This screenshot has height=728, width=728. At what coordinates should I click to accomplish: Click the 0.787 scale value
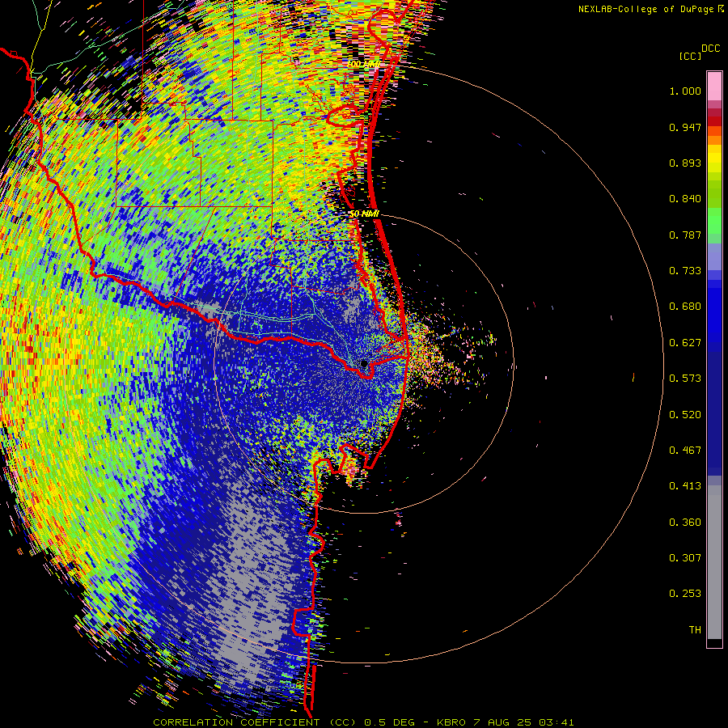point(685,235)
